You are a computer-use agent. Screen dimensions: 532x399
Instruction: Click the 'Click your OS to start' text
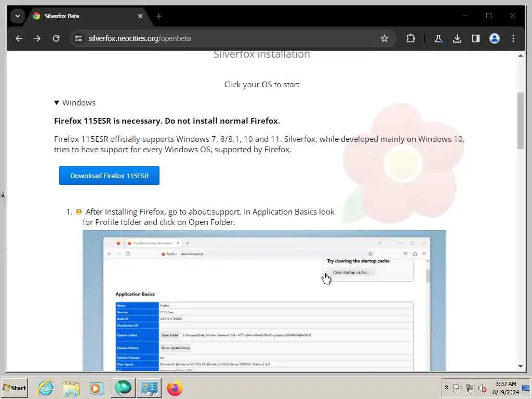pos(262,85)
